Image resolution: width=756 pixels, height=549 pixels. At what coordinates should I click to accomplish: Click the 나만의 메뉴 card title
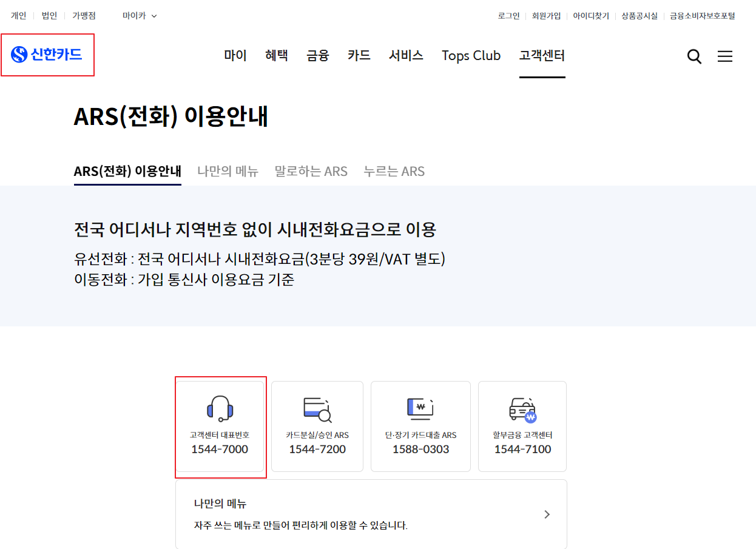tap(220, 504)
